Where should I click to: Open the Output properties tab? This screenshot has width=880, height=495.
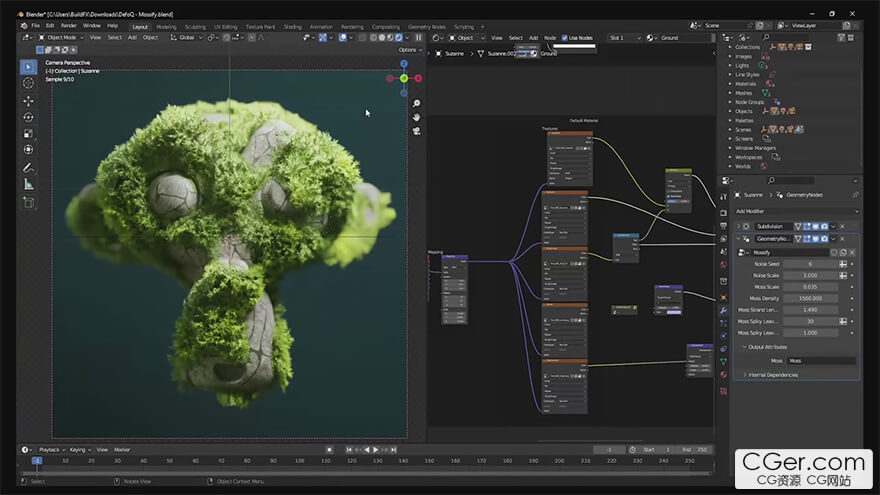coord(723,226)
